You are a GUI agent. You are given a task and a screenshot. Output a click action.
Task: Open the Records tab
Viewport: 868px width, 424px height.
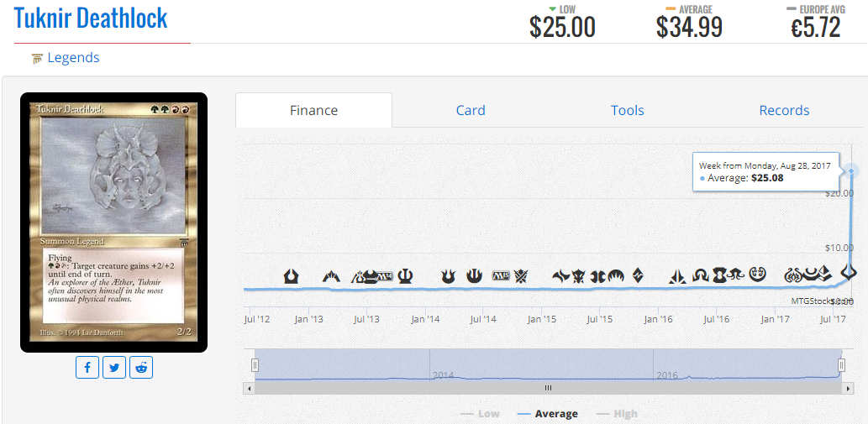(783, 110)
